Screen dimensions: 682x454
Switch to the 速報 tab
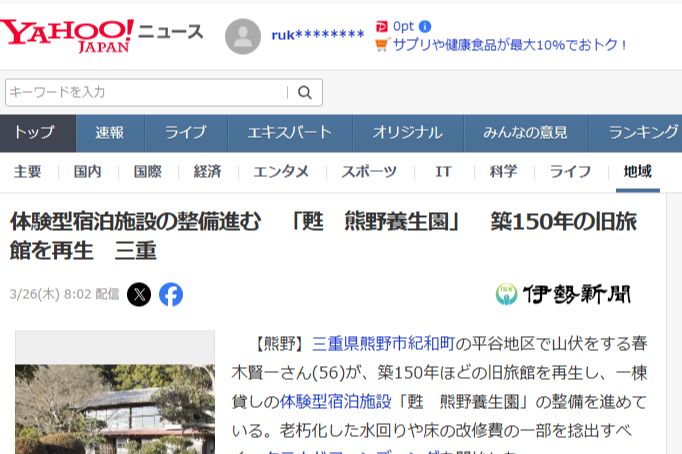(x=110, y=133)
